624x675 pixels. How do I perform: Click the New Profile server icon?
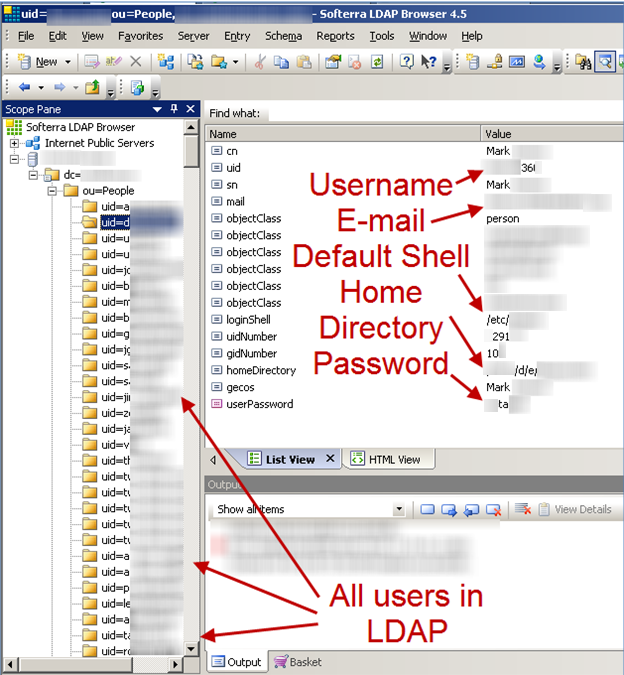point(473,62)
